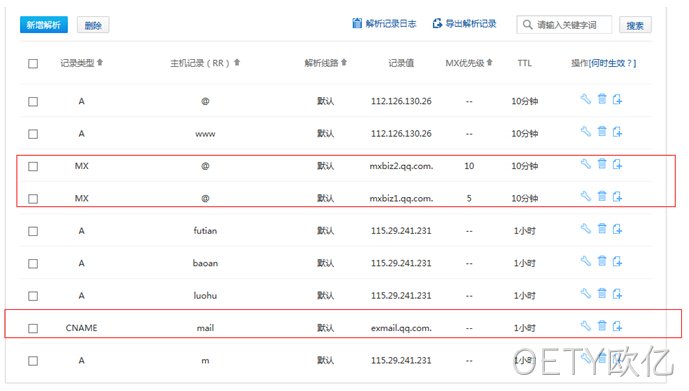Delete CNAME mail record with trash icon
This screenshot has height=391, width=689.
(602, 326)
